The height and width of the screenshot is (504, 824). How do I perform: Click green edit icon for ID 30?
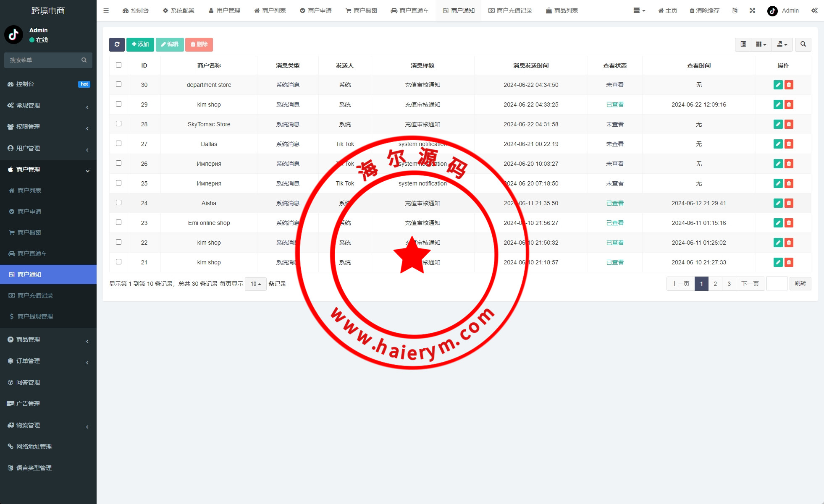click(x=778, y=85)
